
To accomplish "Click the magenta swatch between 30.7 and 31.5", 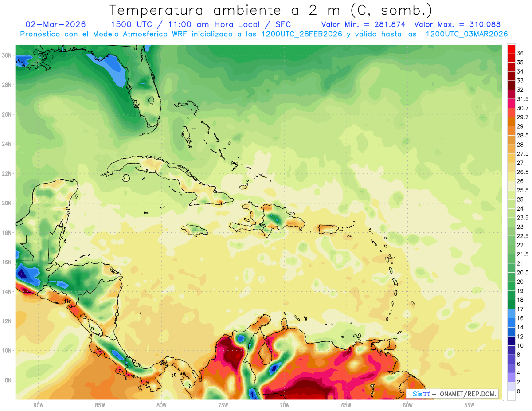I will tap(511, 103).
